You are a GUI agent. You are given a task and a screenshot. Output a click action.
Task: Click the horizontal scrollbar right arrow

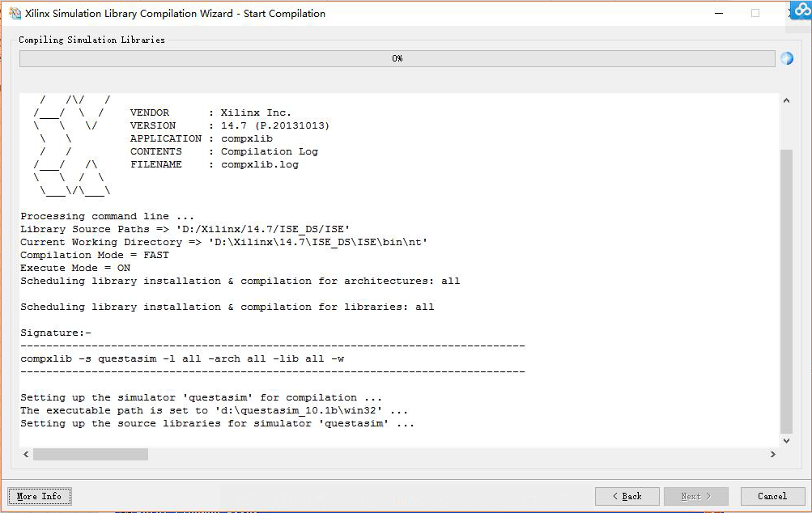click(772, 454)
